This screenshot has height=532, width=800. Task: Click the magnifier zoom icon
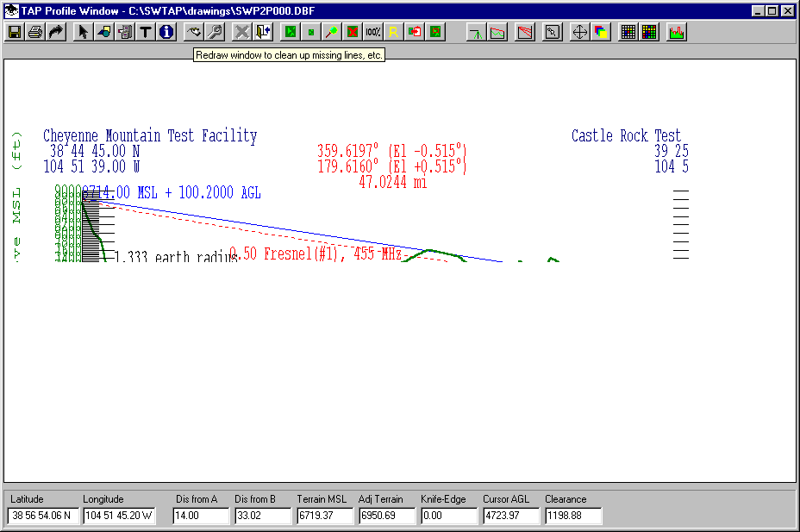[x=332, y=32]
